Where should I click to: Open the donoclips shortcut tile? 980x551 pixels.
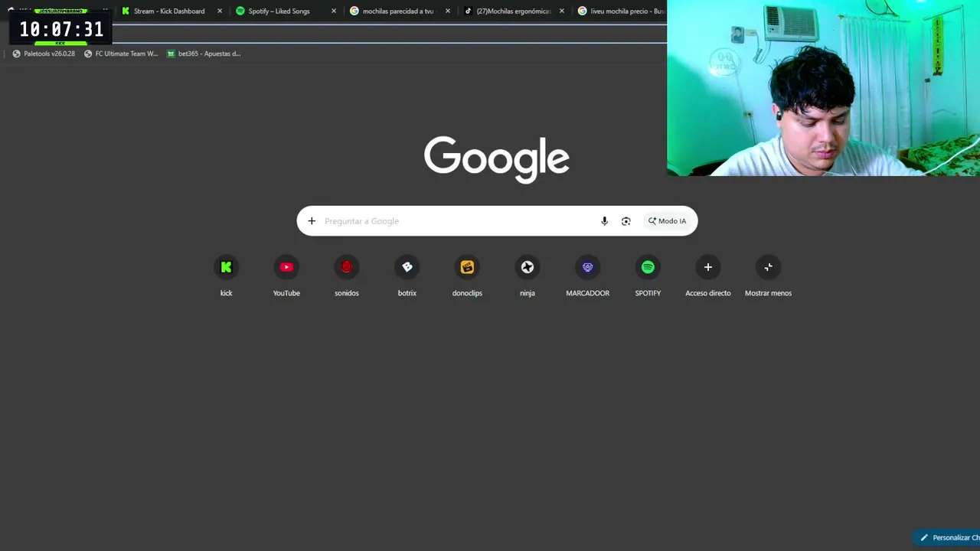pos(467,275)
